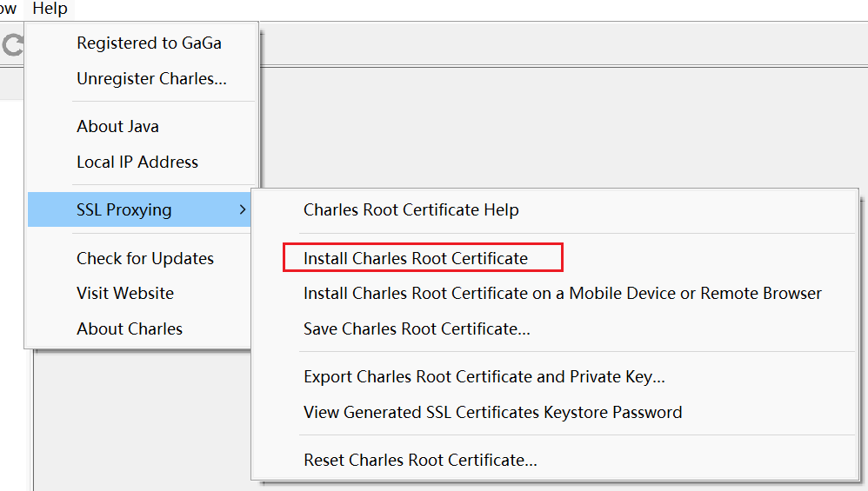Choose Install Charles Root Certificate
Image resolution: width=868 pixels, height=491 pixels.
pyautogui.click(x=415, y=258)
